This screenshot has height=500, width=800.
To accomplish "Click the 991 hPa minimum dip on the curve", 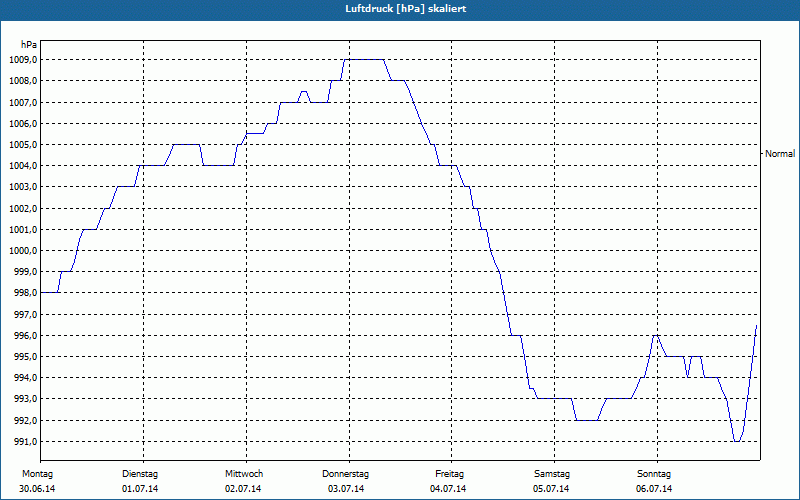I will [737, 441].
